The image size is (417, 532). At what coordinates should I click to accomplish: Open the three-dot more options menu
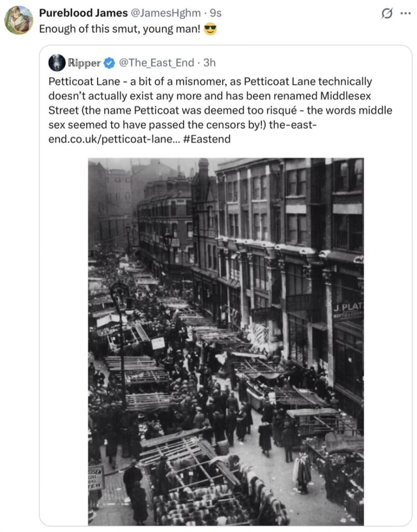pos(406,14)
